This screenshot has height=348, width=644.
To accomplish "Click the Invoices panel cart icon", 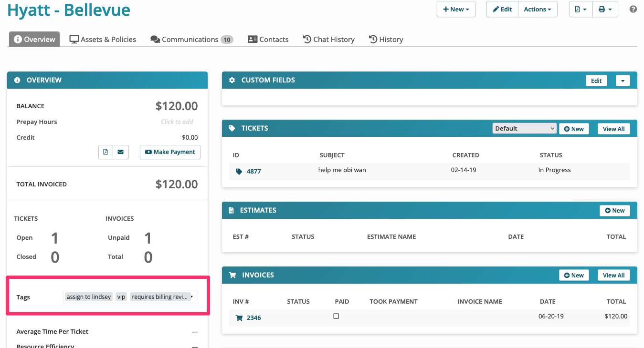I will point(232,275).
